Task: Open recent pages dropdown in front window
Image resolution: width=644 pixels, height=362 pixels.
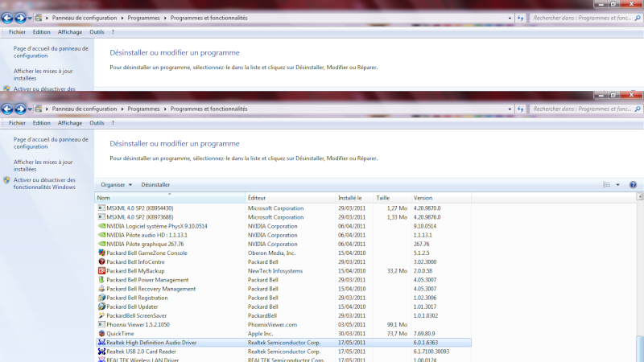Action: [30, 109]
